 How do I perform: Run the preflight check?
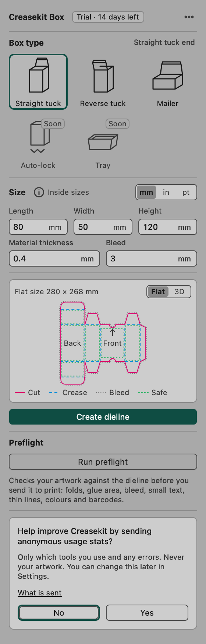(x=103, y=462)
